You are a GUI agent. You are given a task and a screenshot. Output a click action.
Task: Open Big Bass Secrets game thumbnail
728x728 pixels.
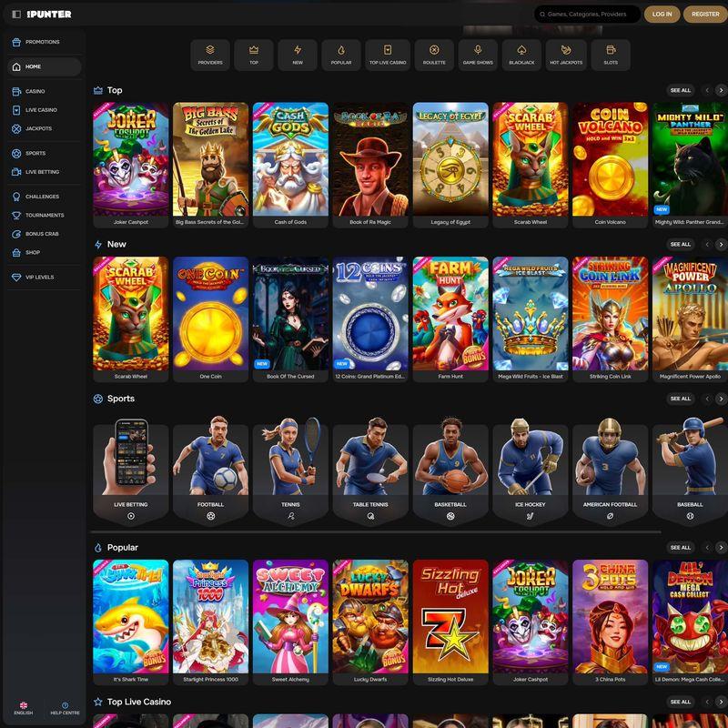coord(210,159)
